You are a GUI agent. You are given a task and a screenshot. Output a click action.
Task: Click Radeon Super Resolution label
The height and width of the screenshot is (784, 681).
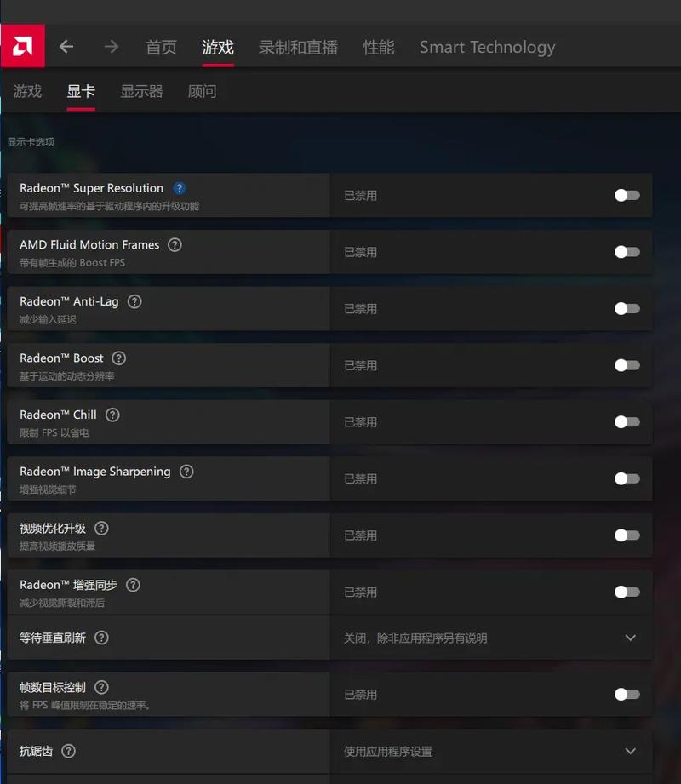point(91,188)
